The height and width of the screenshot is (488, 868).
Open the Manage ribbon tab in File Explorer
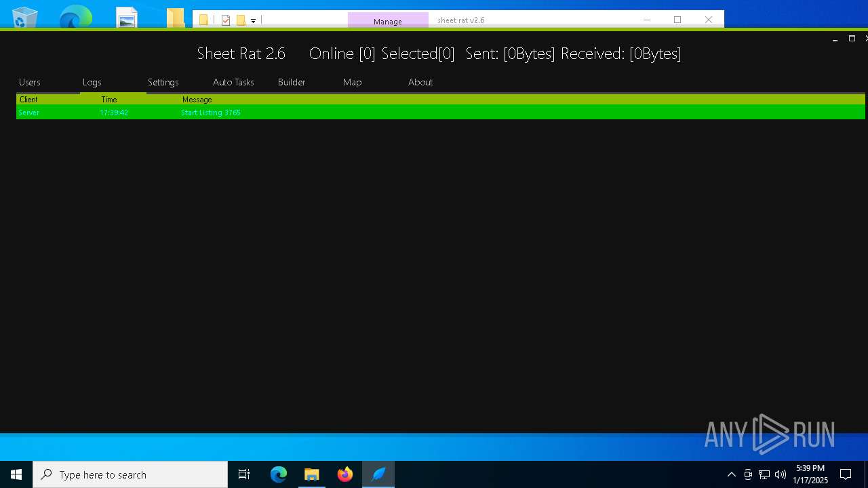pyautogui.click(x=388, y=21)
